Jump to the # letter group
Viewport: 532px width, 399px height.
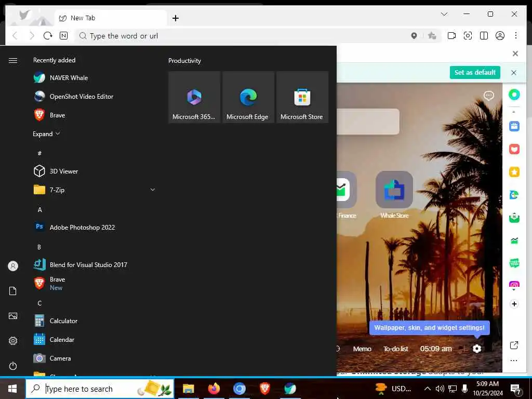pyautogui.click(x=39, y=153)
